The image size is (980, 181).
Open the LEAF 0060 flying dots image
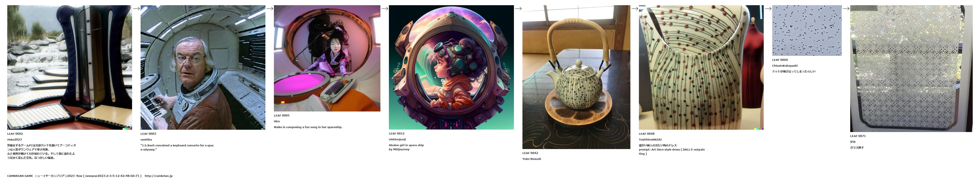click(x=807, y=30)
